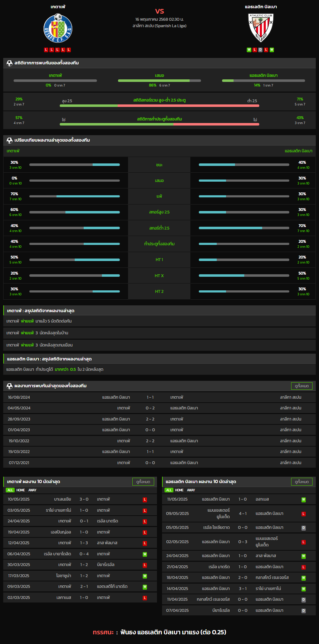Click the สกอร์สูง 2.5 comparison label
This screenshot has height=644, width=319.
pyautogui.click(x=159, y=212)
